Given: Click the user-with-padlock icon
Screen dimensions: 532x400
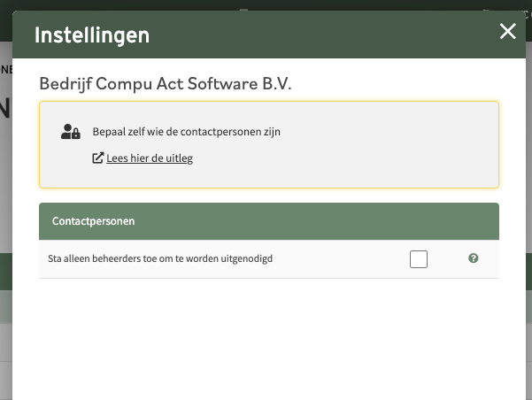Looking at the screenshot, I should pos(71,132).
